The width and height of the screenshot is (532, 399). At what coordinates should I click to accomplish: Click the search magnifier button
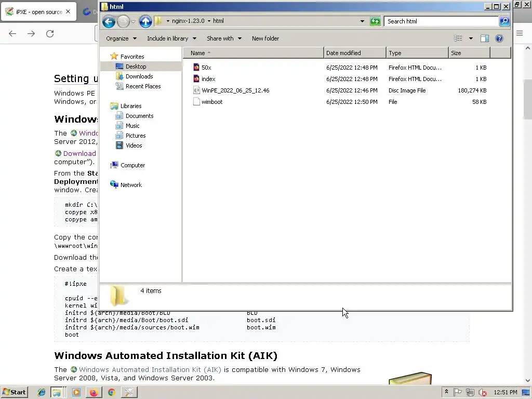pyautogui.click(x=504, y=21)
